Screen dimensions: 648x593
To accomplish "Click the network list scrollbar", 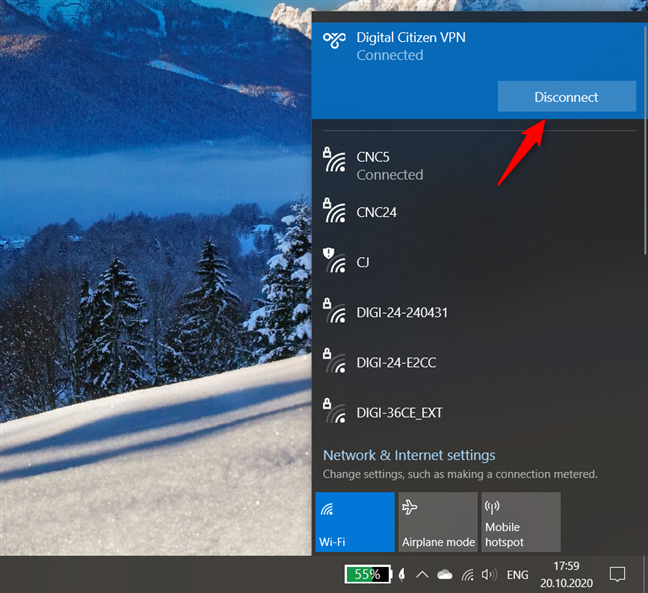I will 646,141.
